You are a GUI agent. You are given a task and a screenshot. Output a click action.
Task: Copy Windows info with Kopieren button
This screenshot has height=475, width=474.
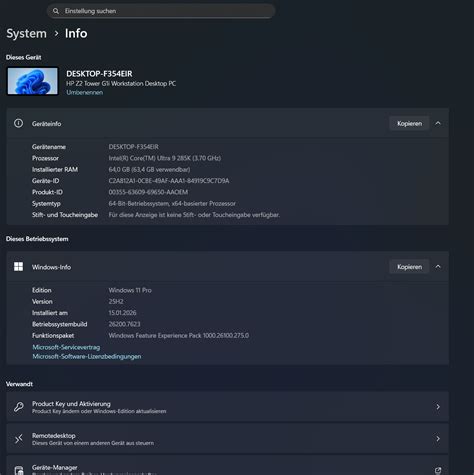point(409,267)
